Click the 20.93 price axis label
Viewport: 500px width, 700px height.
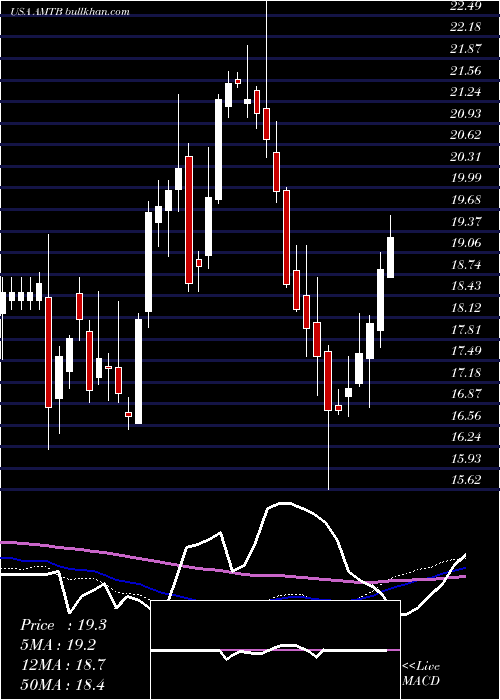(466, 114)
